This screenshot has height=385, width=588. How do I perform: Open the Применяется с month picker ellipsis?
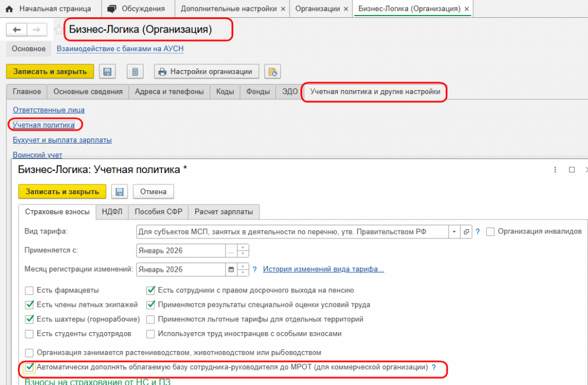click(x=231, y=251)
